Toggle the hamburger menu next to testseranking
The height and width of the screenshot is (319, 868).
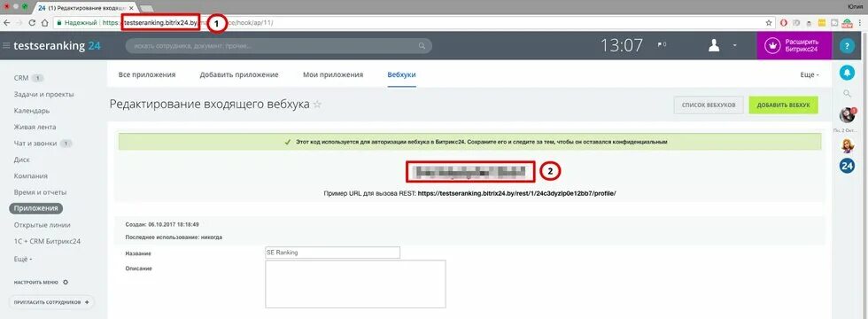coord(7,45)
